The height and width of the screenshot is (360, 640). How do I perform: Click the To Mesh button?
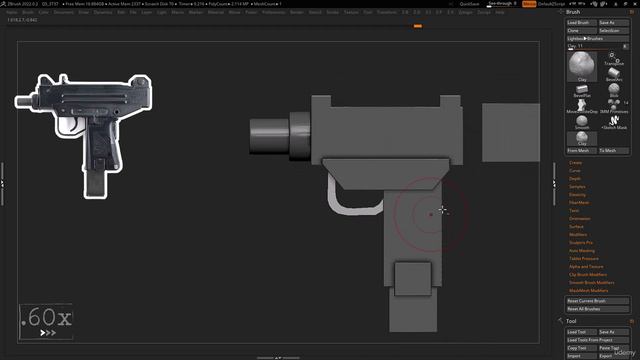[613, 151]
